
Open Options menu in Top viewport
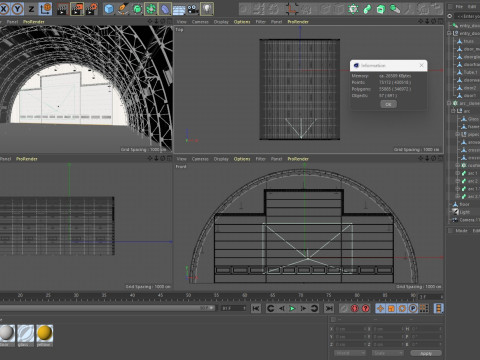[242, 22]
